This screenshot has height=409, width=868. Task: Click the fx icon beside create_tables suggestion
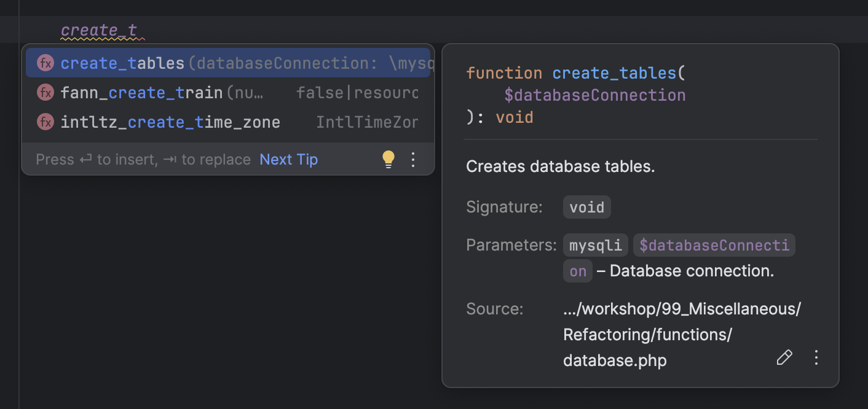[45, 63]
